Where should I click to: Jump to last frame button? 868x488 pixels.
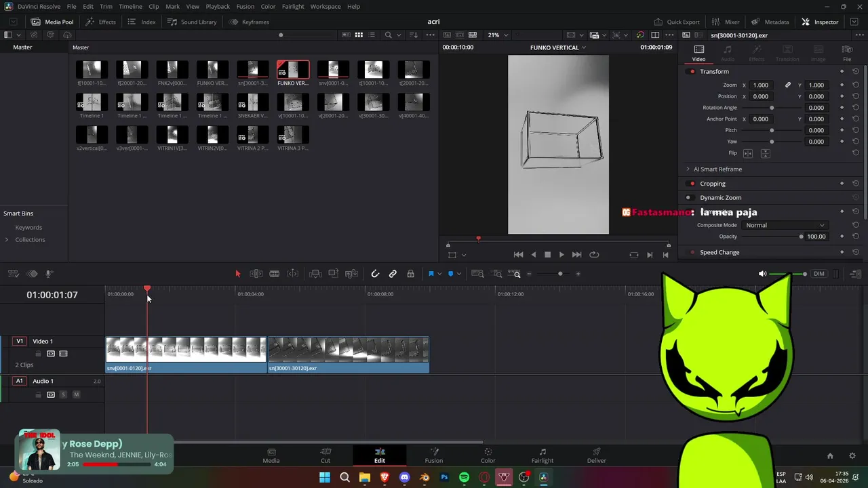[576, 255]
